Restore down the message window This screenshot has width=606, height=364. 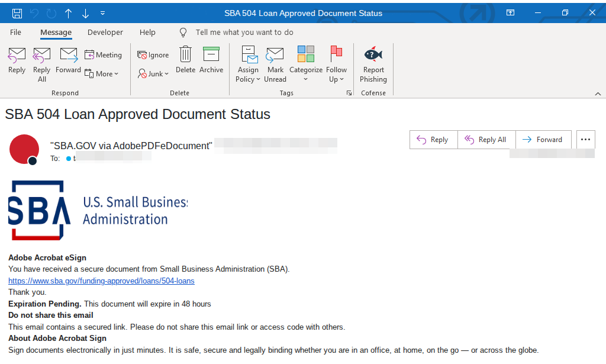tap(565, 13)
